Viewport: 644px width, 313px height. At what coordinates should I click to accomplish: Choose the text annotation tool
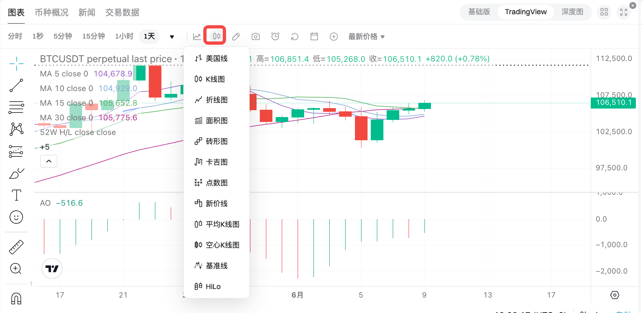16,195
